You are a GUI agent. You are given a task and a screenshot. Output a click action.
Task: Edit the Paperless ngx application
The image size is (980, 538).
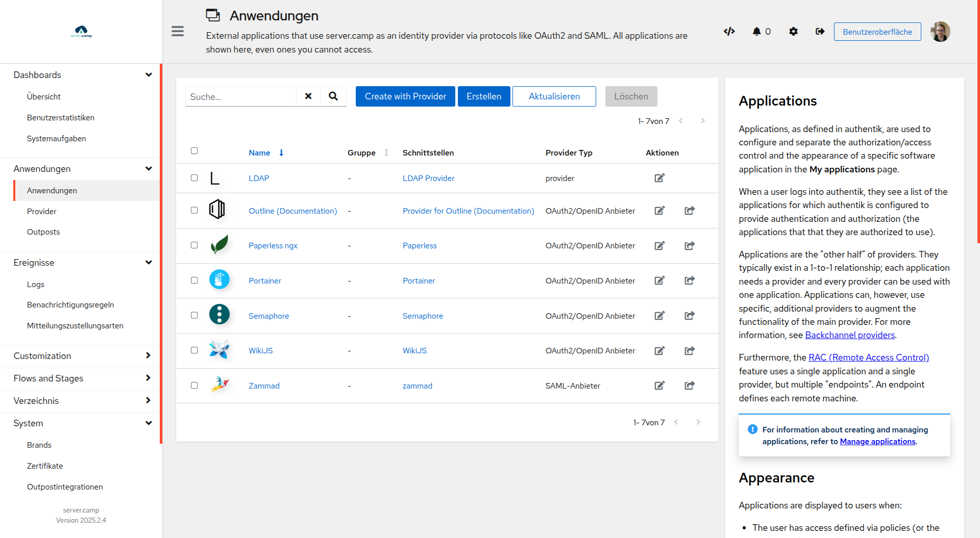pos(659,246)
